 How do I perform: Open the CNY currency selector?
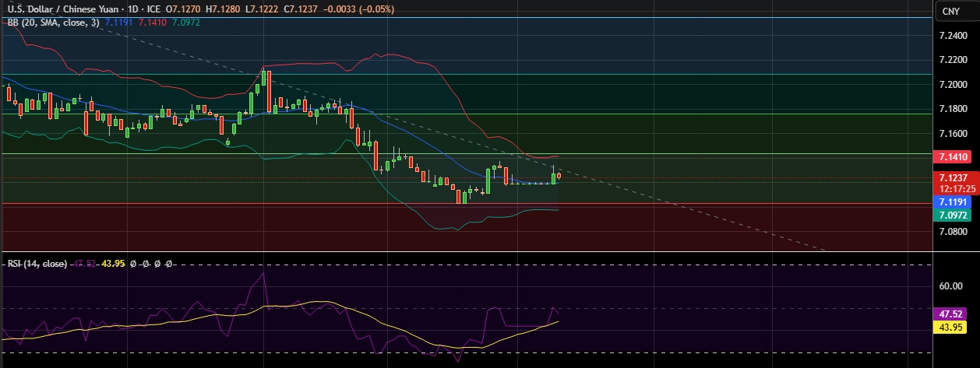point(950,11)
